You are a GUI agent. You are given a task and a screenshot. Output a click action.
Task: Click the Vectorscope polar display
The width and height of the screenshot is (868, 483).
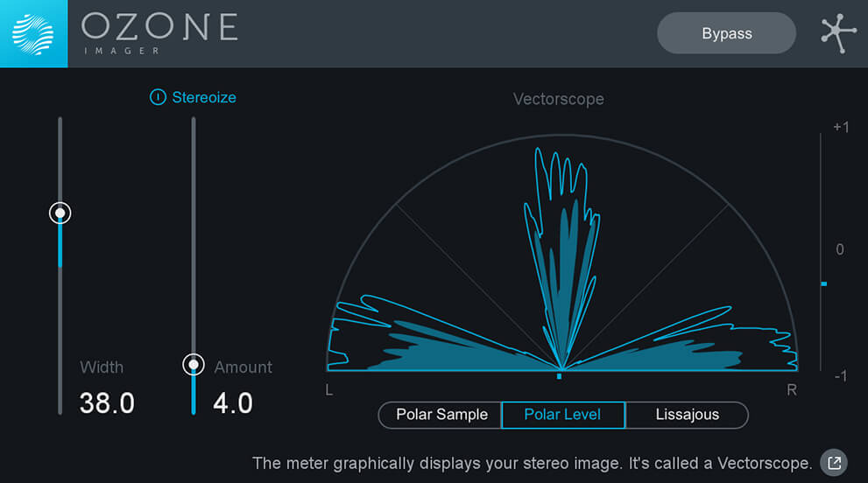tap(561, 253)
